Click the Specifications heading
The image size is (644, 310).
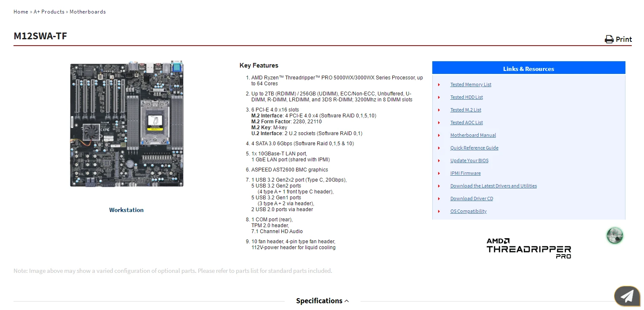[319, 301]
